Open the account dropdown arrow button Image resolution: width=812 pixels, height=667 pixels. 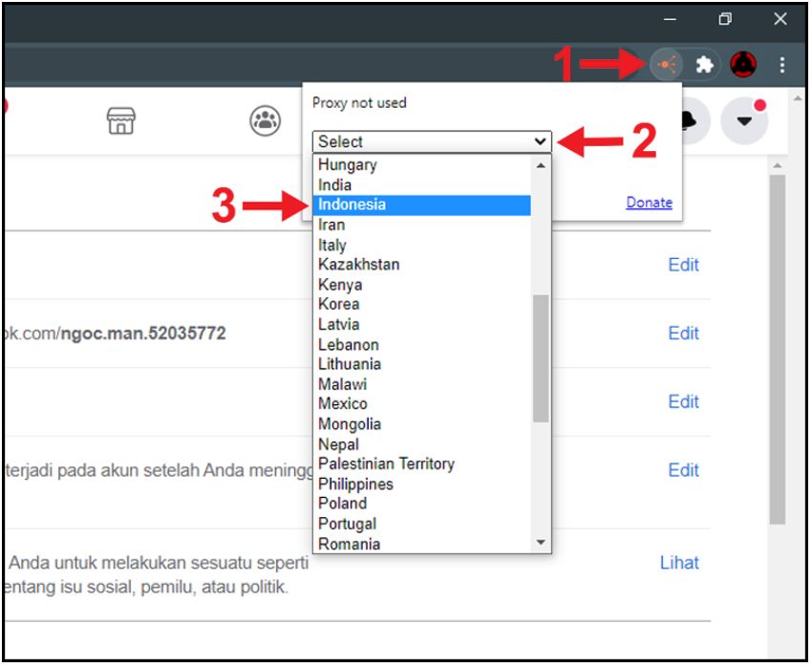[745, 122]
